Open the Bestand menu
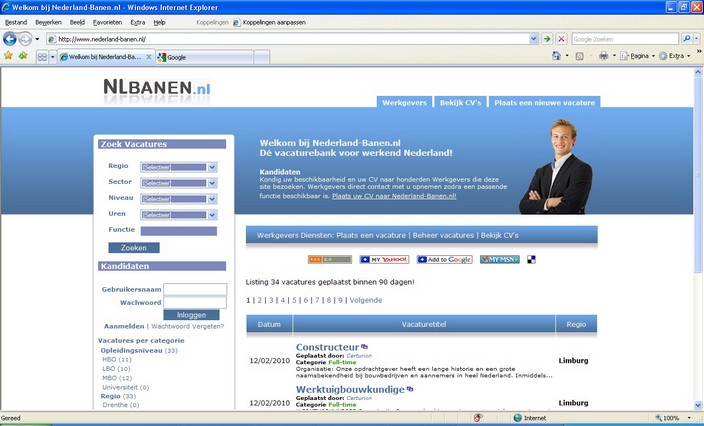The height and width of the screenshot is (426, 704). (16, 22)
